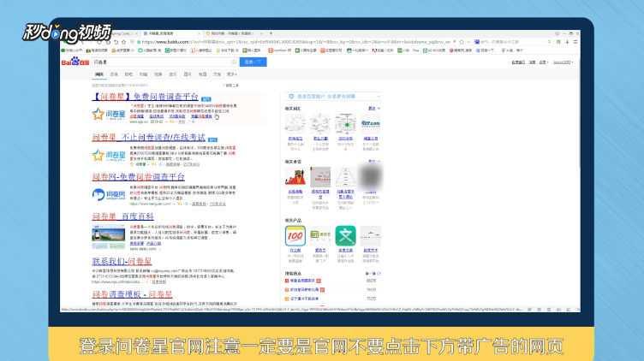
Task: Open the colorful apps grid icon
Action: point(558,42)
